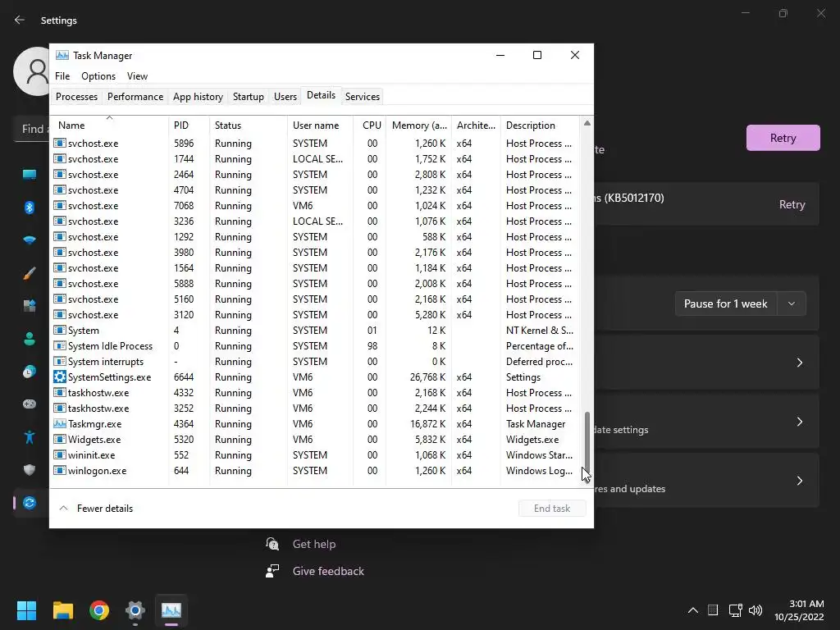Open the System icon in Settings sidebar
The height and width of the screenshot is (630, 840).
click(30, 174)
